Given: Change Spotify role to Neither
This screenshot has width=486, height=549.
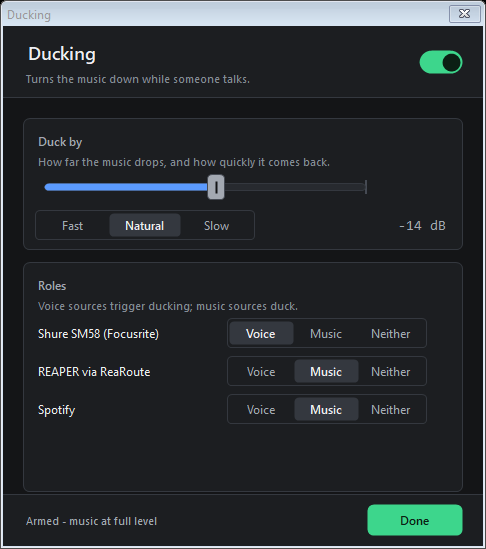Looking at the screenshot, I should click(391, 410).
